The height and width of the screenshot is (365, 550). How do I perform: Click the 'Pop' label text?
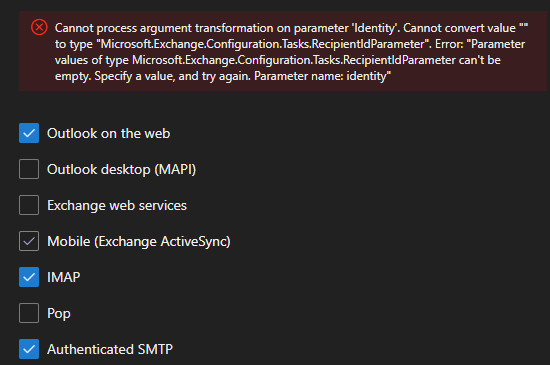(59, 313)
